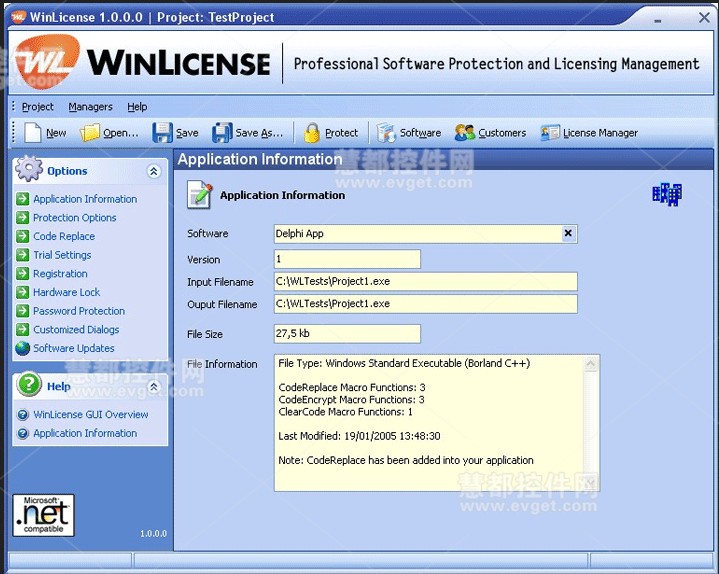Collapse the Options panel chevron

pyautogui.click(x=154, y=171)
